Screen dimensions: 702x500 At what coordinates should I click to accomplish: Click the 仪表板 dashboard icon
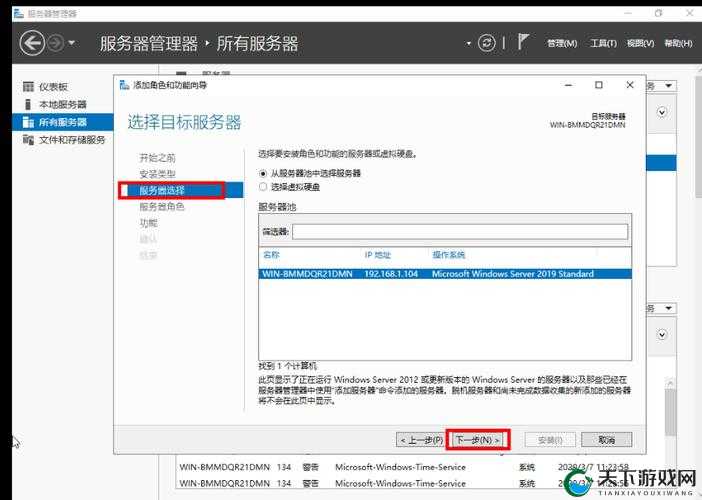28,86
